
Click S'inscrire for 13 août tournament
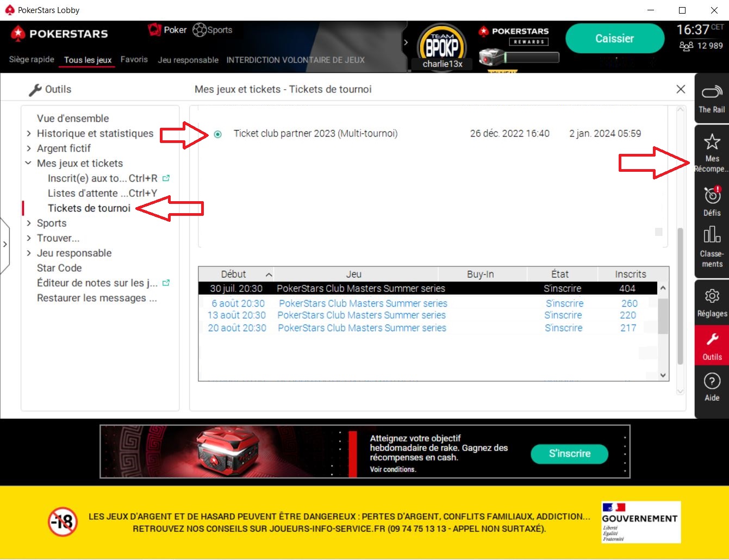[x=563, y=315]
